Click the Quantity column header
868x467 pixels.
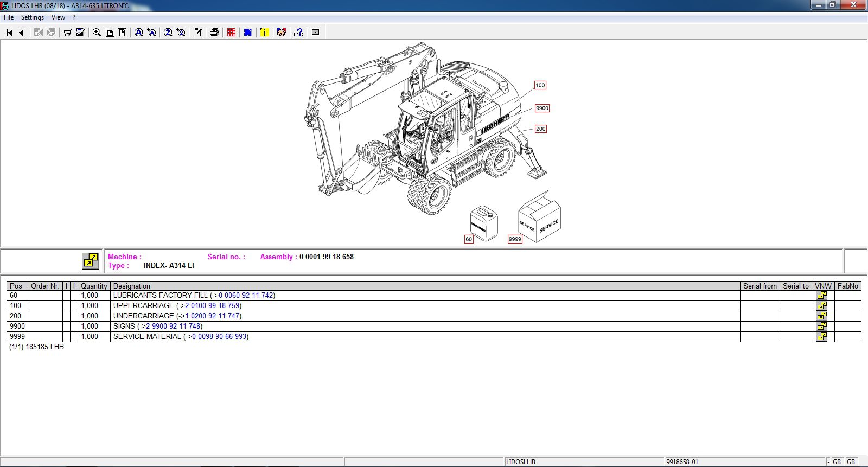point(94,286)
